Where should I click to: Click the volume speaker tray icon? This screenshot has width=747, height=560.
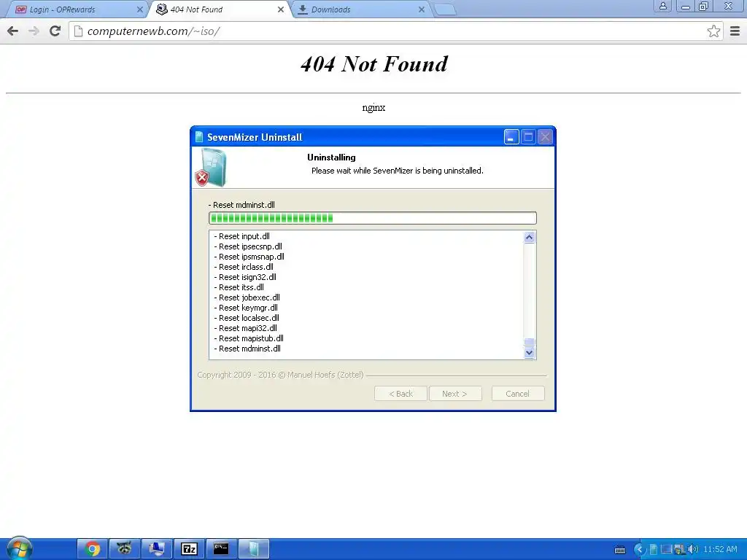(693, 550)
